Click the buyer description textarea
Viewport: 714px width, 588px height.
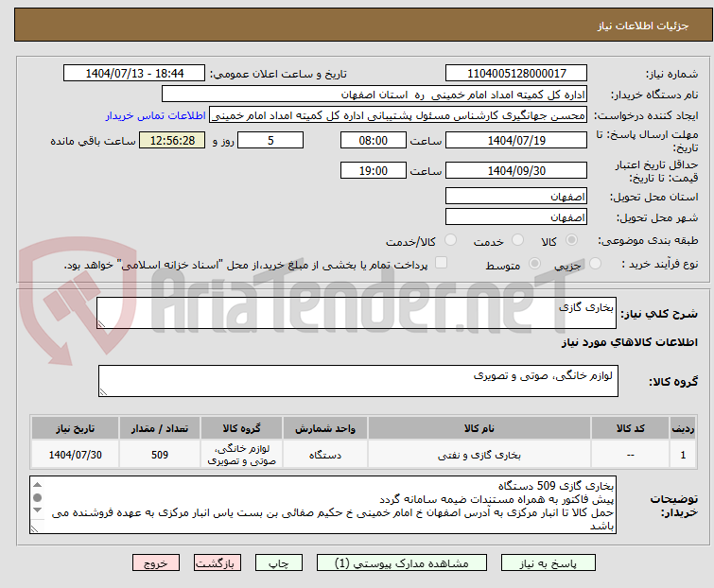tap(322, 505)
